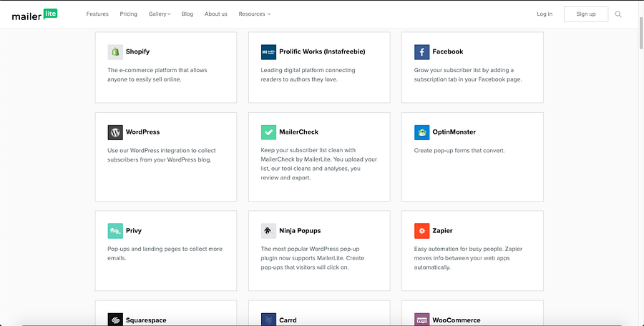Go to the Pricing page

129,14
